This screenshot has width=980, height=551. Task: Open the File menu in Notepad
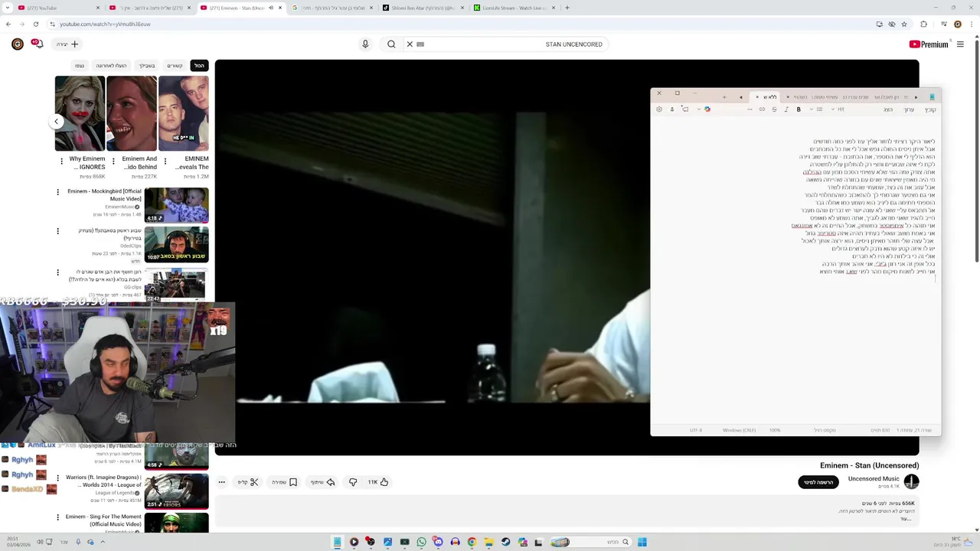[x=930, y=109]
